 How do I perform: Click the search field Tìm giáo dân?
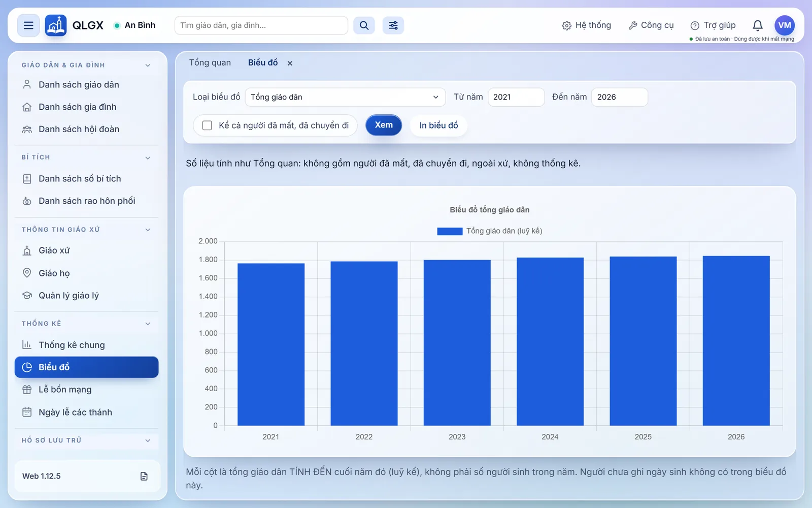261,25
